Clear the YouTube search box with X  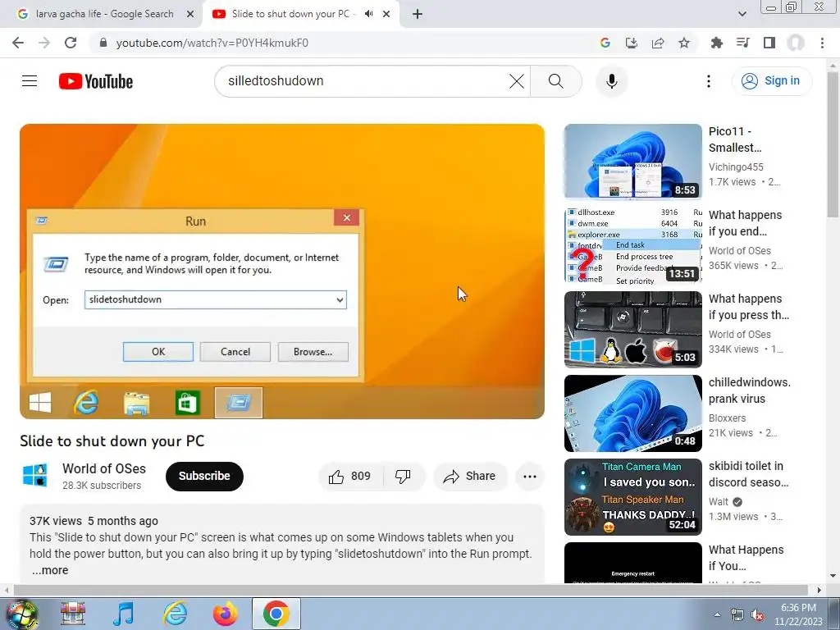pyautogui.click(x=517, y=81)
